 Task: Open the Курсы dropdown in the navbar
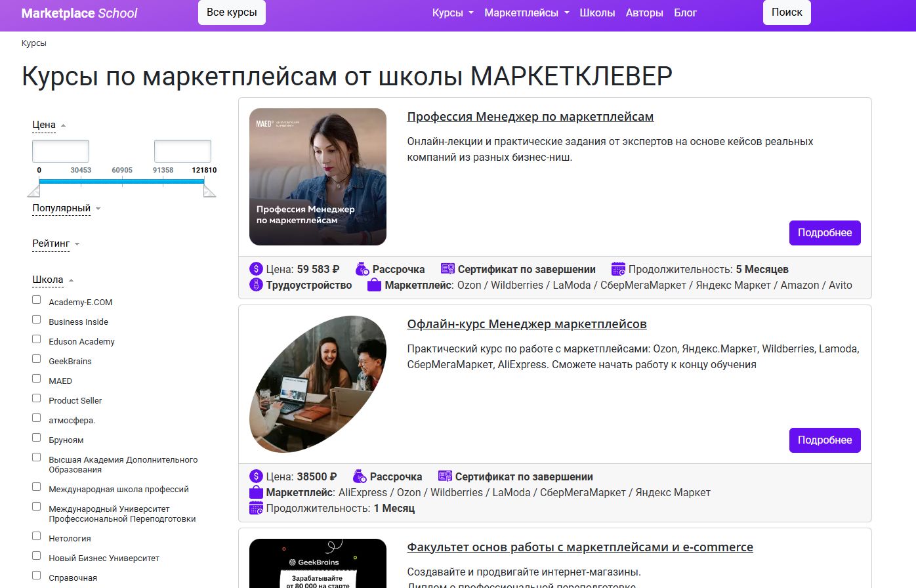pos(453,13)
